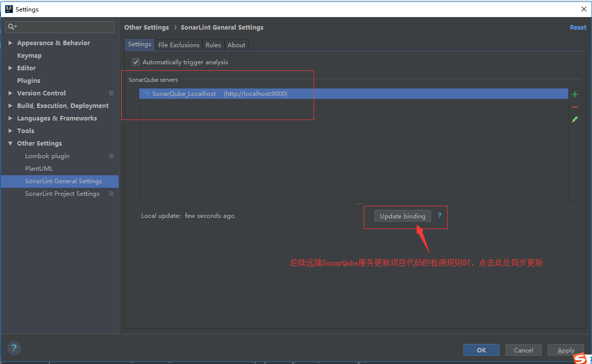Viewport: 592px width, 364px height.
Task: Toggle Automatically trigger analysis checkbox
Action: (x=136, y=62)
